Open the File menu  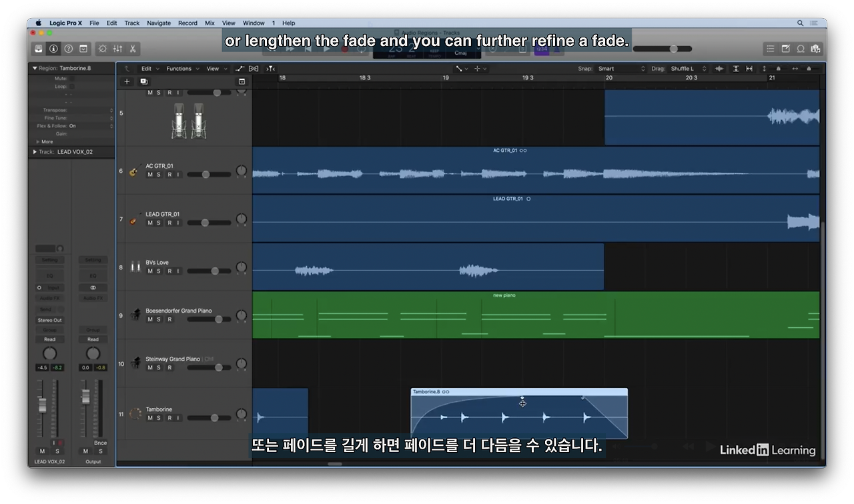(94, 23)
